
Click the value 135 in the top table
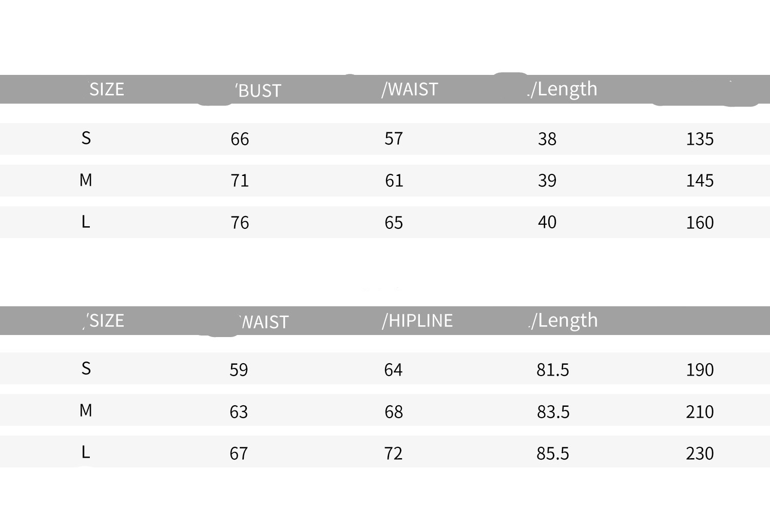coord(700,139)
